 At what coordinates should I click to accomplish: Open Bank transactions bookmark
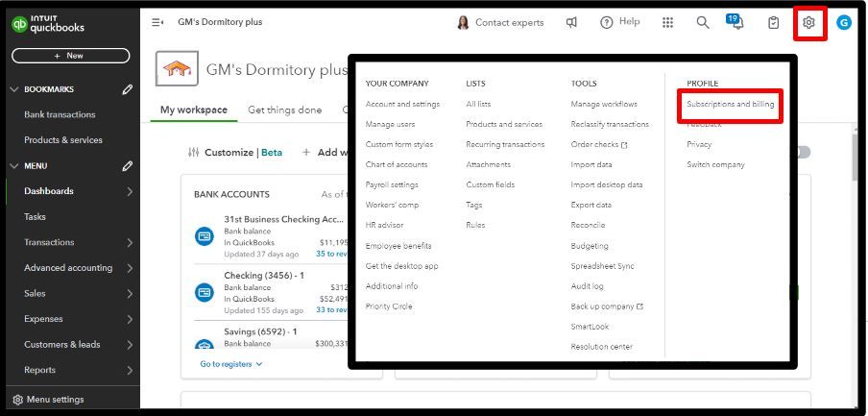coord(60,114)
